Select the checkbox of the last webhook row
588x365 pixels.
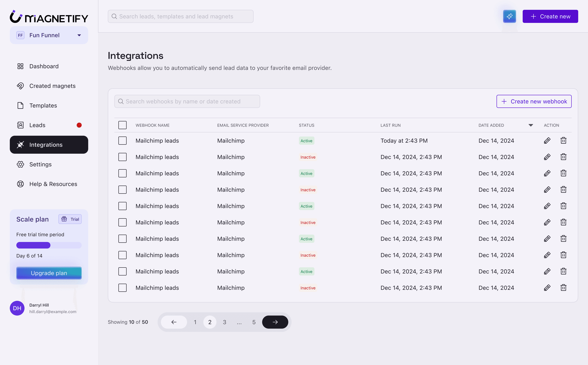coord(122,288)
